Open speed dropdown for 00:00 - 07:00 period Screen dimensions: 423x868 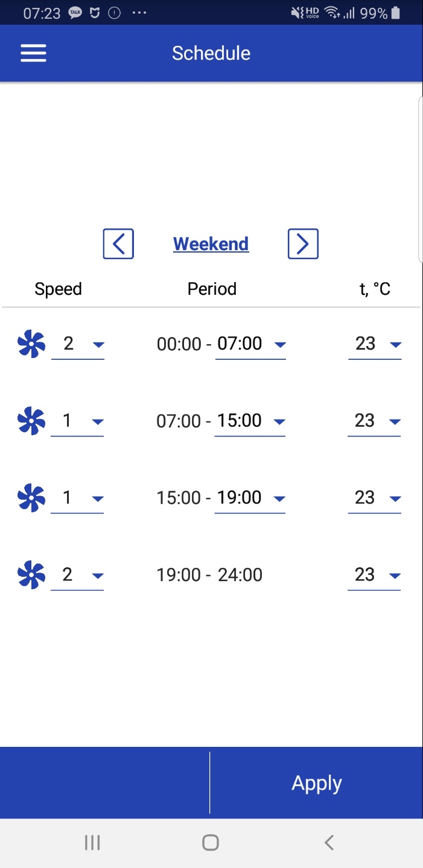click(x=78, y=345)
